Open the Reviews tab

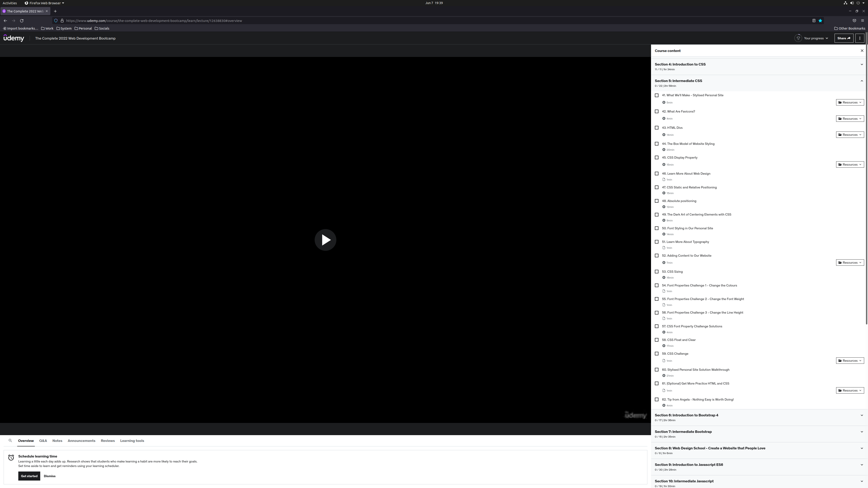coord(108,441)
